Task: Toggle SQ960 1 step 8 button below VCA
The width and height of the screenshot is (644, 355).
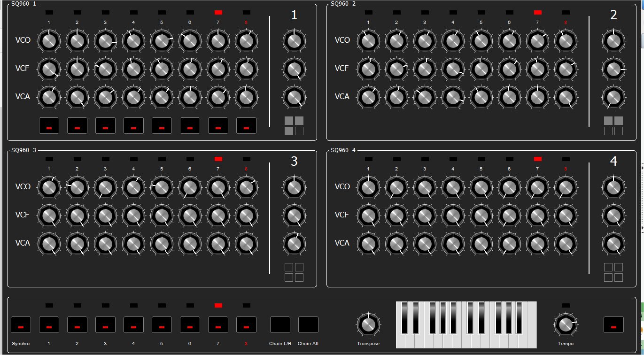Action: pyautogui.click(x=246, y=125)
